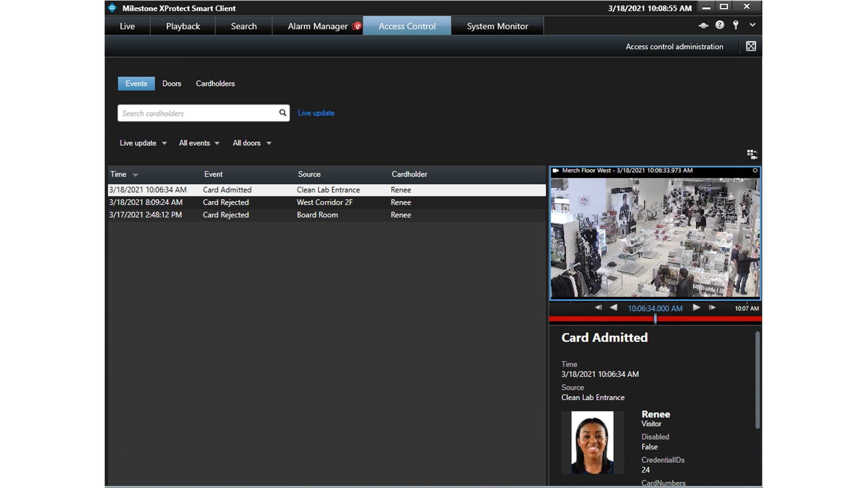Click the 3/17/2021 2:48:12 PM time cell
Screen dimensions: 868x488
point(146,215)
